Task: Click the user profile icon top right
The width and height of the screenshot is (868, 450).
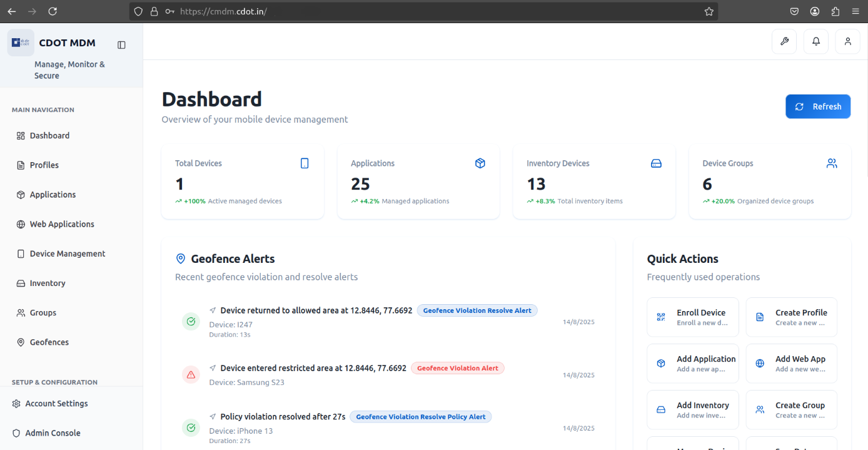Action: coord(847,41)
